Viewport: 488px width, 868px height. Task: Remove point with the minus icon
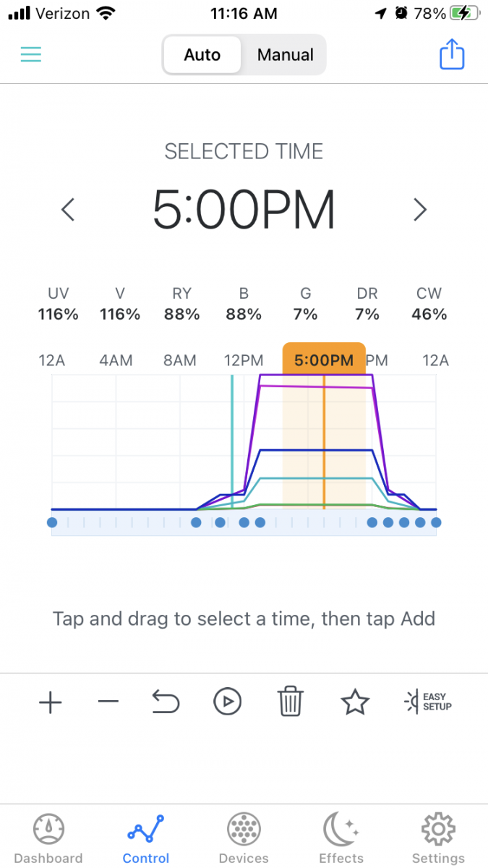108,702
